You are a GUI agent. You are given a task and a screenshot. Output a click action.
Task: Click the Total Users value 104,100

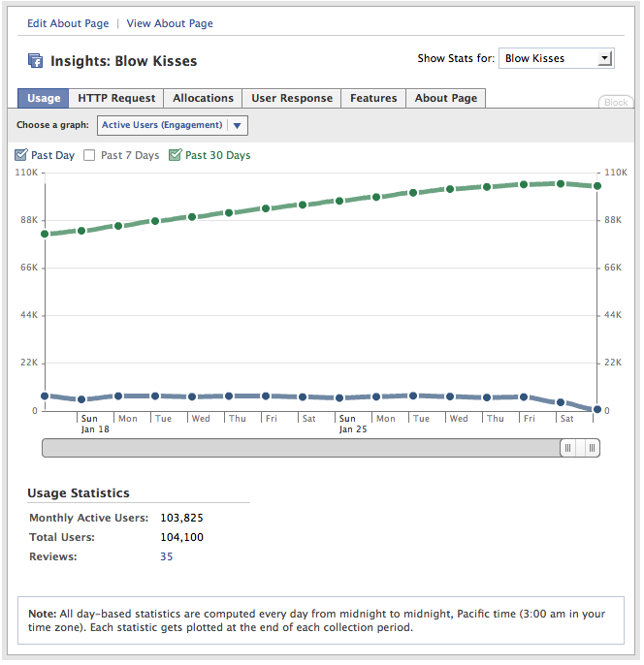(181, 537)
